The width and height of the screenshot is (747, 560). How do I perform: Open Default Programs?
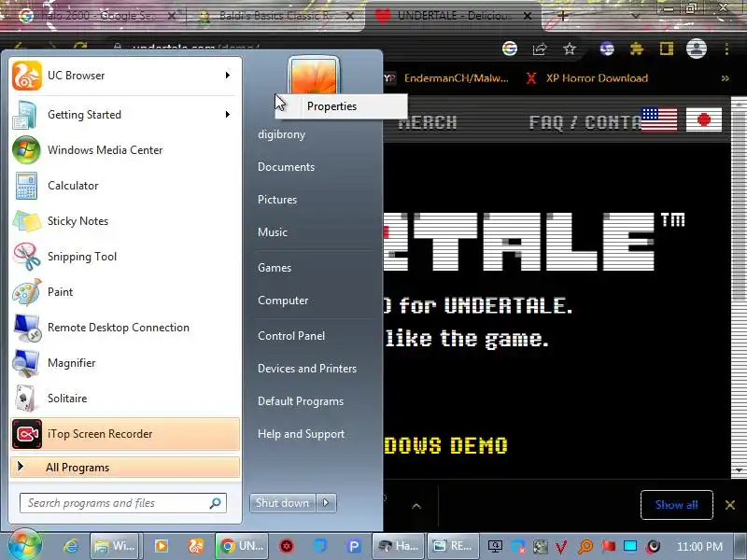(301, 401)
